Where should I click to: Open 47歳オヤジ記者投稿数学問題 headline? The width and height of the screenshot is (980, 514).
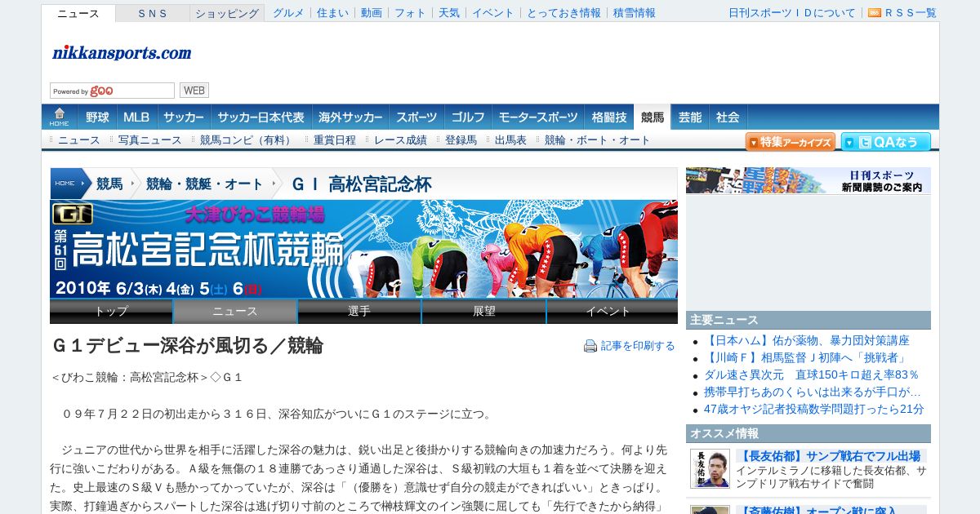[814, 409]
